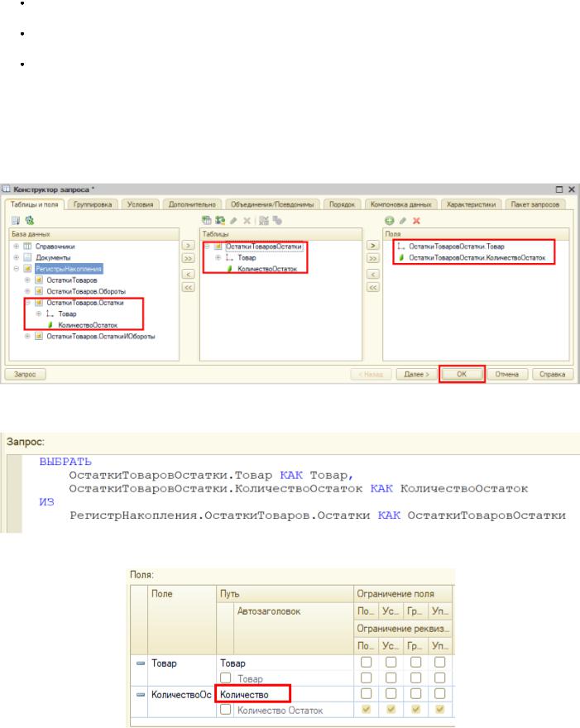This screenshot has height=728, width=580.
Task: Expand the Справочники tree node
Action: pyautogui.click(x=17, y=246)
